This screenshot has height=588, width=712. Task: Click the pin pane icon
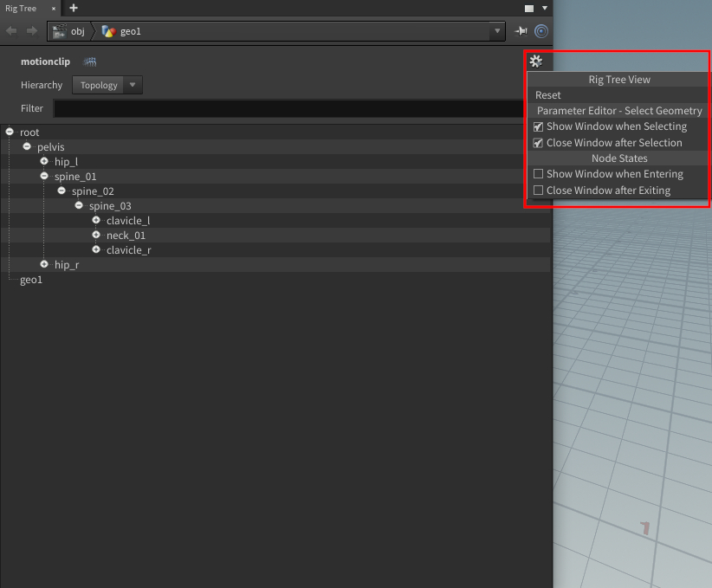pos(521,31)
